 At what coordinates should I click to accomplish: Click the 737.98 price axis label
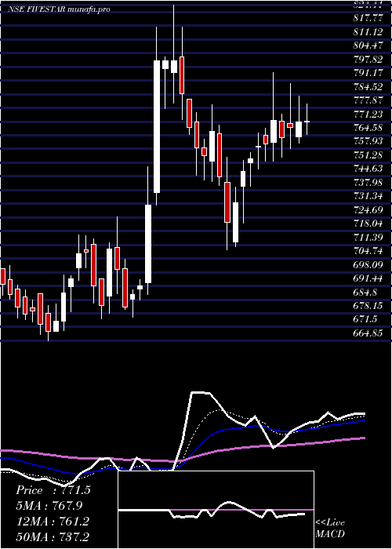[x=368, y=182]
